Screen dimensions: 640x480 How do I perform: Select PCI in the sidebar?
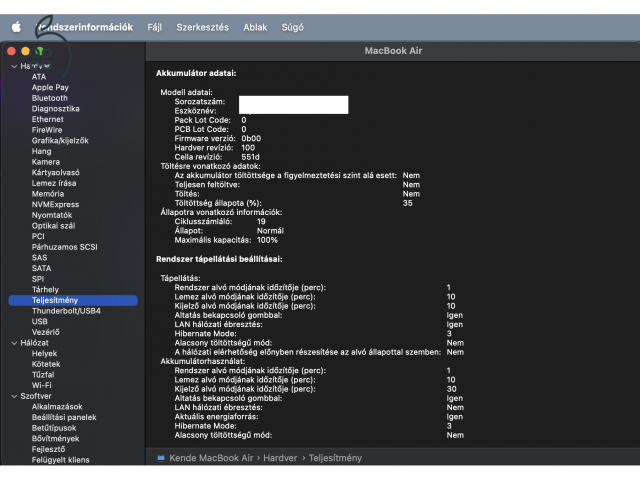38,236
